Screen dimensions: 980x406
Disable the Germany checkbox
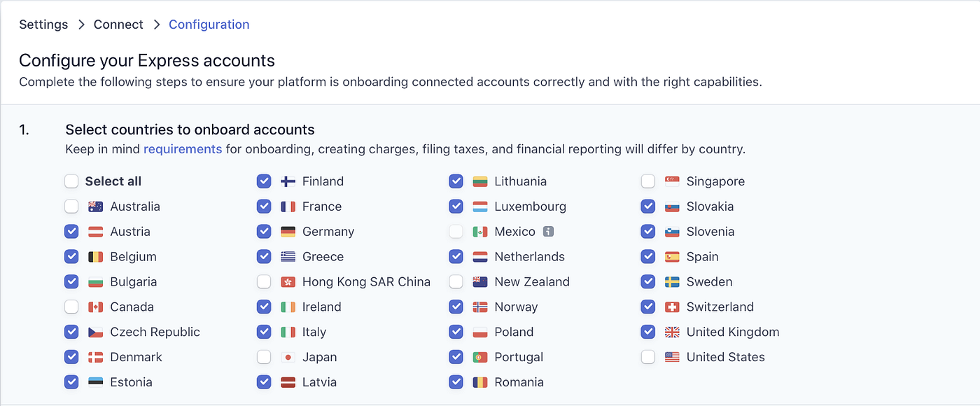tap(264, 231)
